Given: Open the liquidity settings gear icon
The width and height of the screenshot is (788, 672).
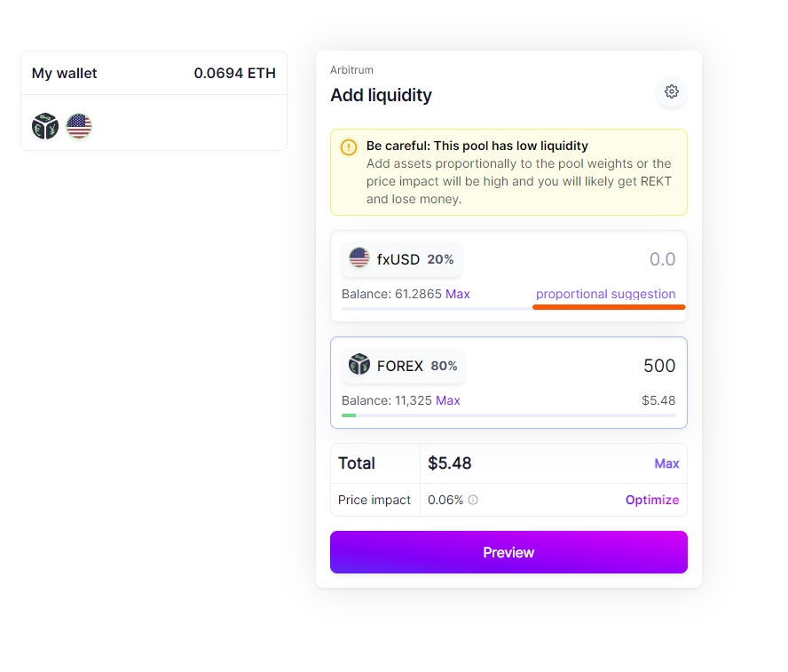Looking at the screenshot, I should pos(672,91).
